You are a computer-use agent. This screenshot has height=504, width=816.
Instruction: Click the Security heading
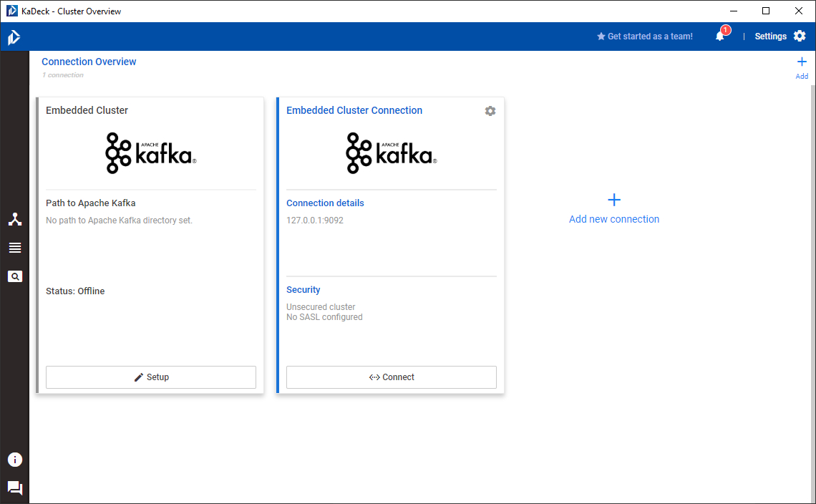tap(303, 290)
